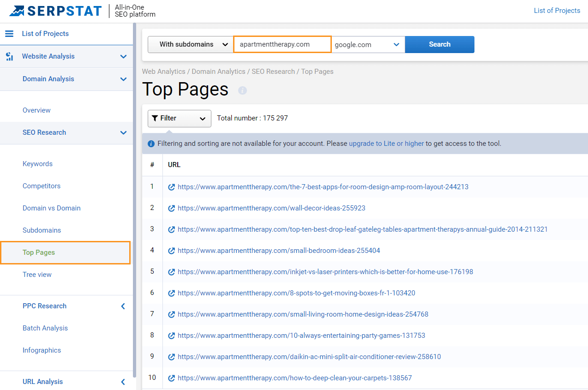Click Web Analytics in the breadcrumb
Screen dimensions: 588x390
point(163,72)
